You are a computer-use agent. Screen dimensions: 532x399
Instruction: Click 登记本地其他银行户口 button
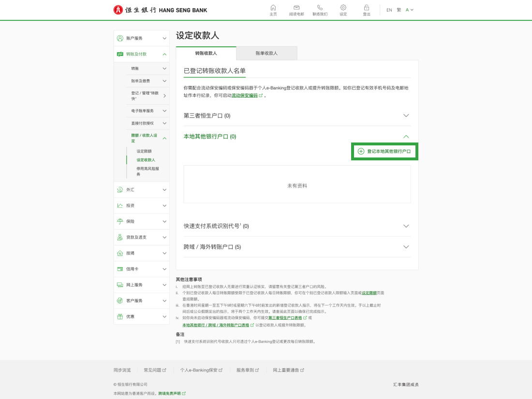pyautogui.click(x=384, y=151)
